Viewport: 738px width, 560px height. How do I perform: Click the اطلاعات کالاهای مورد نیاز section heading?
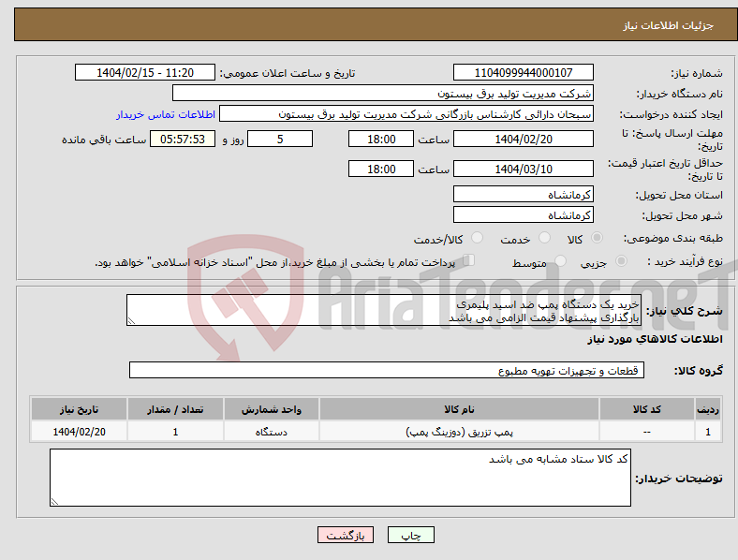tap(655, 339)
